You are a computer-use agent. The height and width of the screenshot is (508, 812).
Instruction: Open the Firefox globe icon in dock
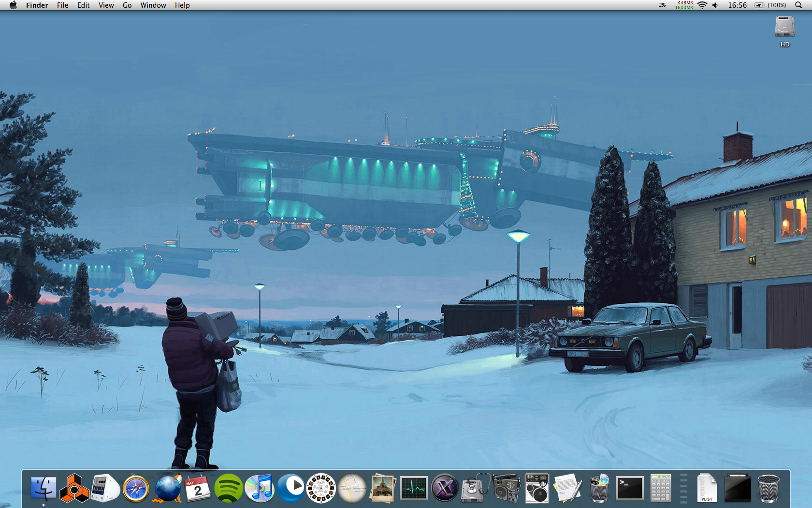pos(167,488)
